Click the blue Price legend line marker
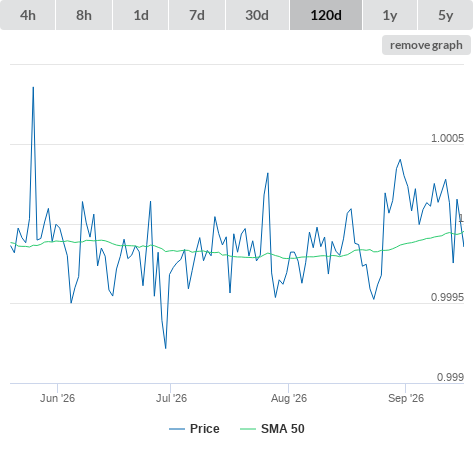Viewport: 474px width, 455px height. pyautogui.click(x=177, y=429)
